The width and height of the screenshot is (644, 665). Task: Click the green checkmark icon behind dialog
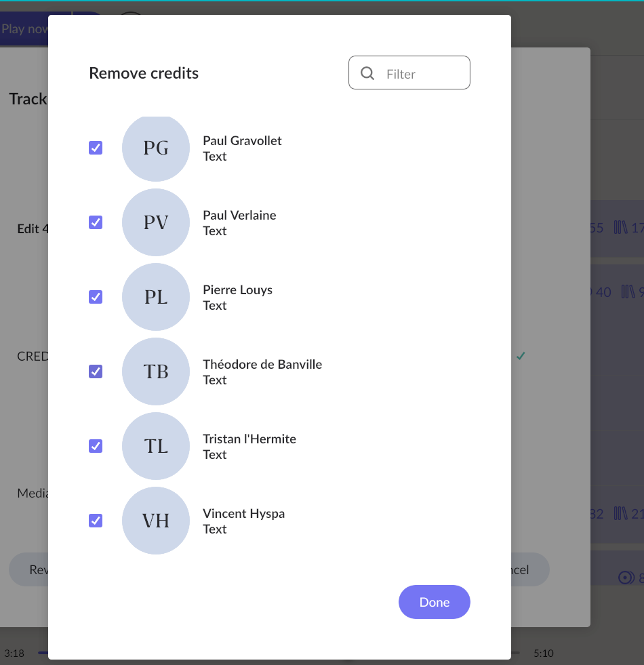pos(521,356)
